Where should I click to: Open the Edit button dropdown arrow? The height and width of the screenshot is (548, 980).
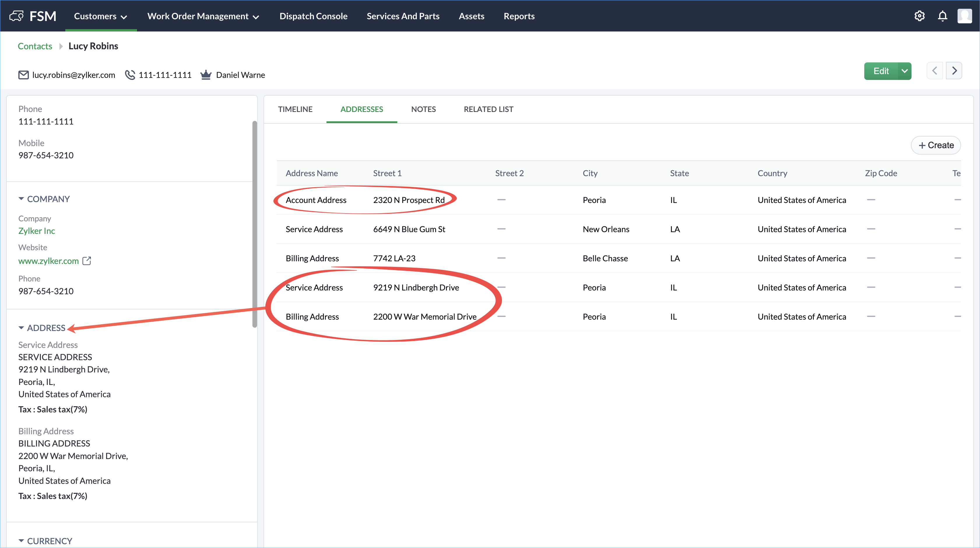pyautogui.click(x=905, y=71)
